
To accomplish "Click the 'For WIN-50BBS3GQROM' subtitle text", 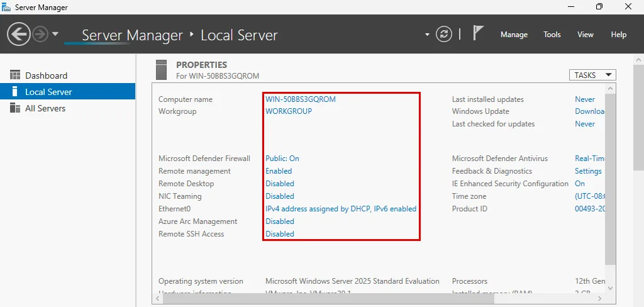I will click(x=218, y=76).
